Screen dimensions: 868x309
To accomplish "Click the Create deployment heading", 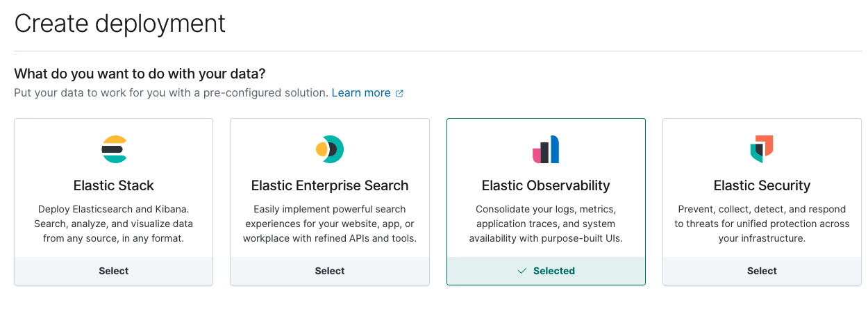I will pyautogui.click(x=120, y=23).
